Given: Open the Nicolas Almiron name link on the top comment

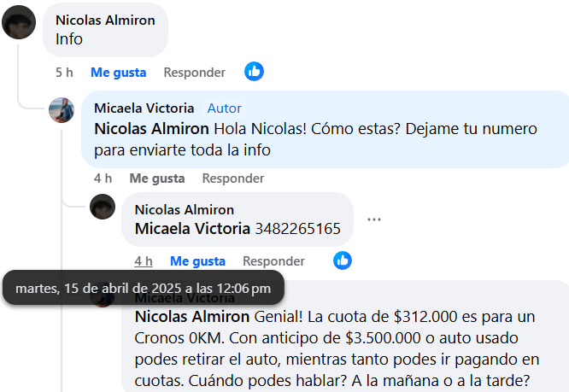Looking at the screenshot, I should coord(105,20).
